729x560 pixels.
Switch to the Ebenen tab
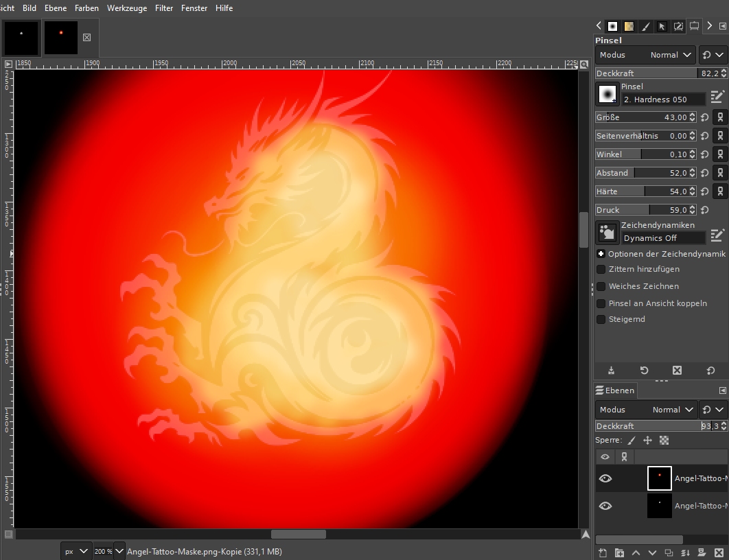pos(615,390)
